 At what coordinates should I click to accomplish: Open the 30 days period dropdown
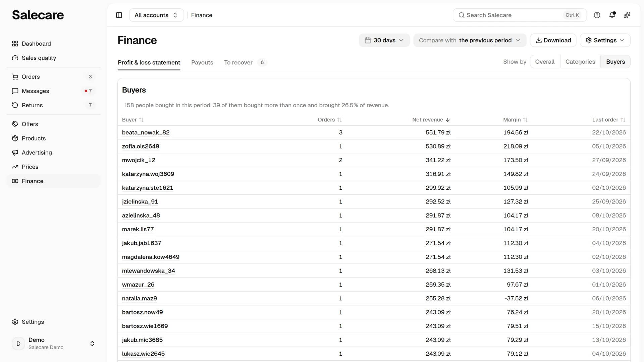(x=384, y=40)
